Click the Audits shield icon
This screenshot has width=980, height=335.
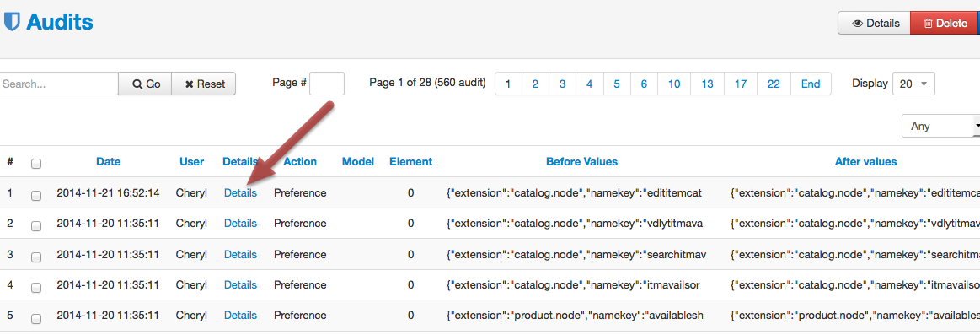pos(12,22)
